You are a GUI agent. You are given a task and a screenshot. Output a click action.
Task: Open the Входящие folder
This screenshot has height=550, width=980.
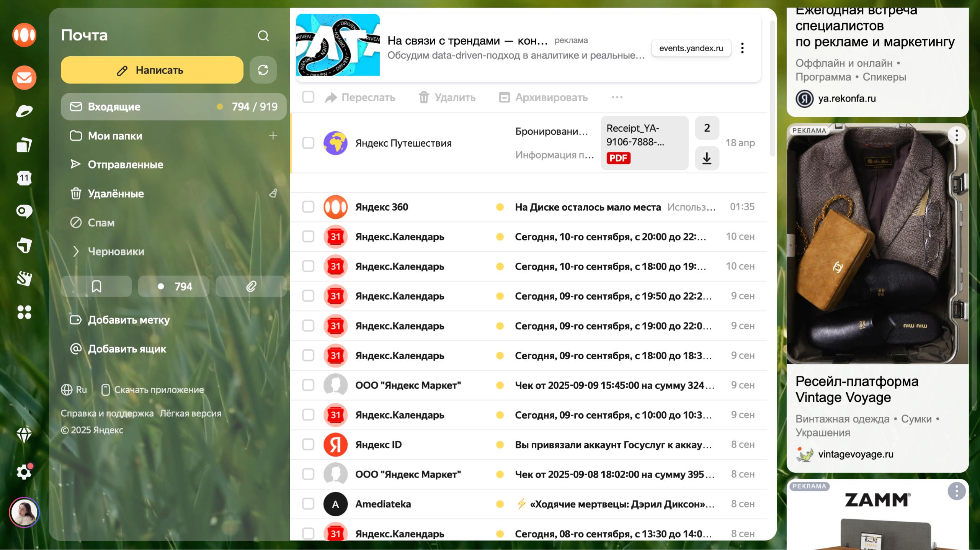[x=173, y=106]
